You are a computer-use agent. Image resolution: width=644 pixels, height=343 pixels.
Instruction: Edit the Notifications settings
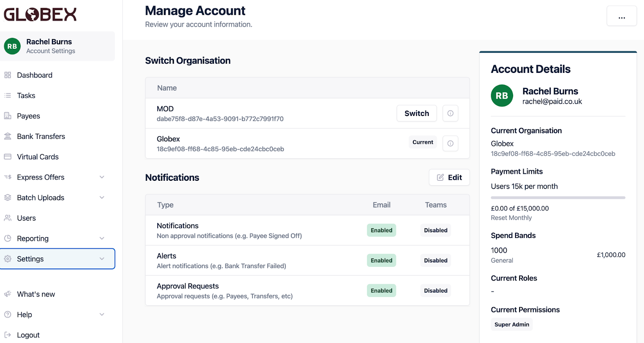pos(449,178)
